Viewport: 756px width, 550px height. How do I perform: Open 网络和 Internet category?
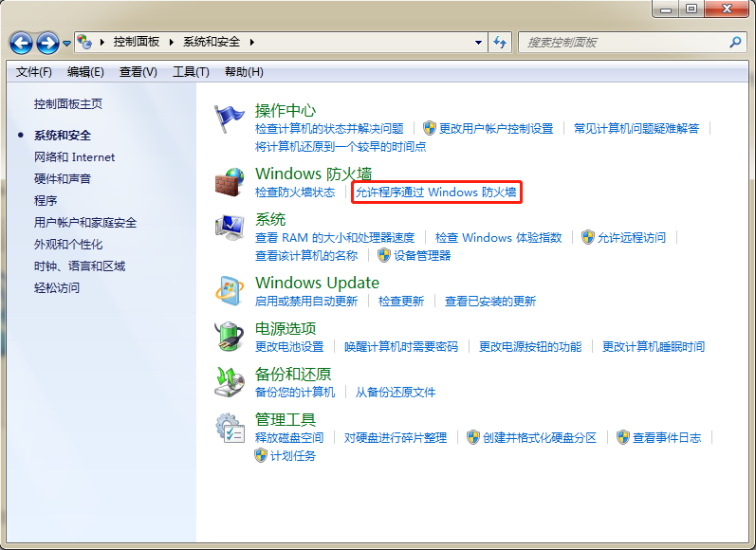74,157
